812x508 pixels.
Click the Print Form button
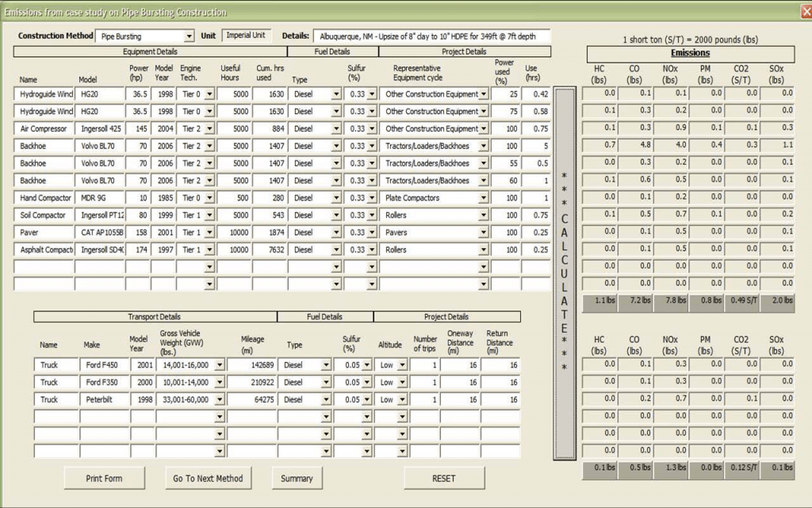(104, 479)
